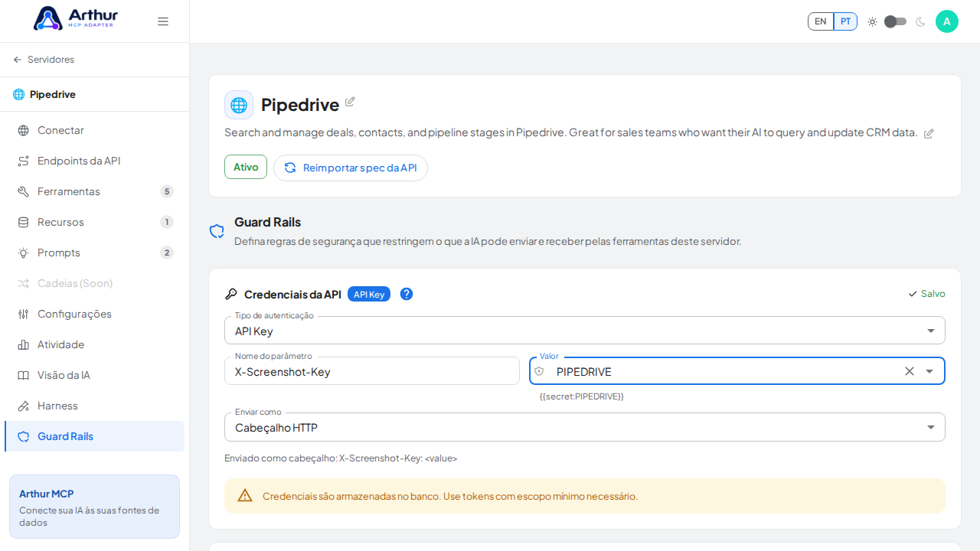
Task: Click the large globe server icon
Action: [239, 105]
